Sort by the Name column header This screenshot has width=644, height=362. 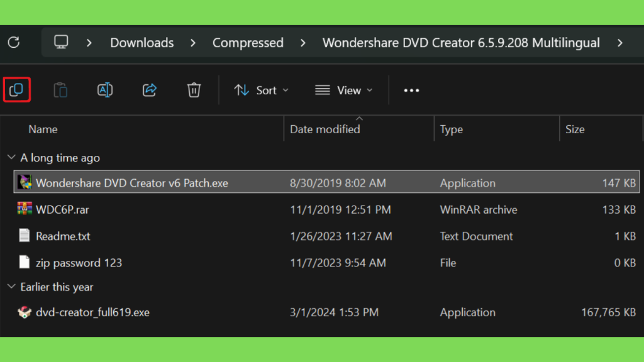[x=43, y=129]
